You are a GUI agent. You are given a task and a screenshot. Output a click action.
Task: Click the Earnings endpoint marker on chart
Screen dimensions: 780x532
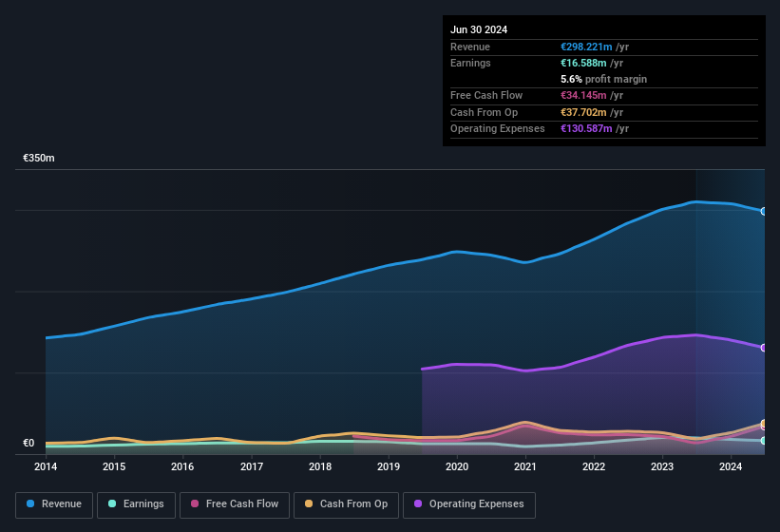click(764, 441)
